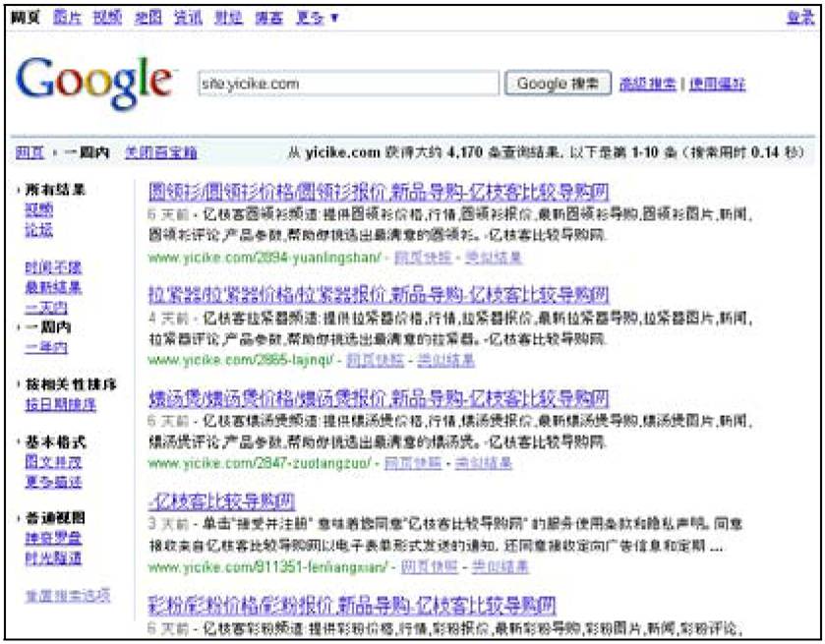
Task: Open 网页快照 for the yuanlingshan result
Action: [423, 258]
